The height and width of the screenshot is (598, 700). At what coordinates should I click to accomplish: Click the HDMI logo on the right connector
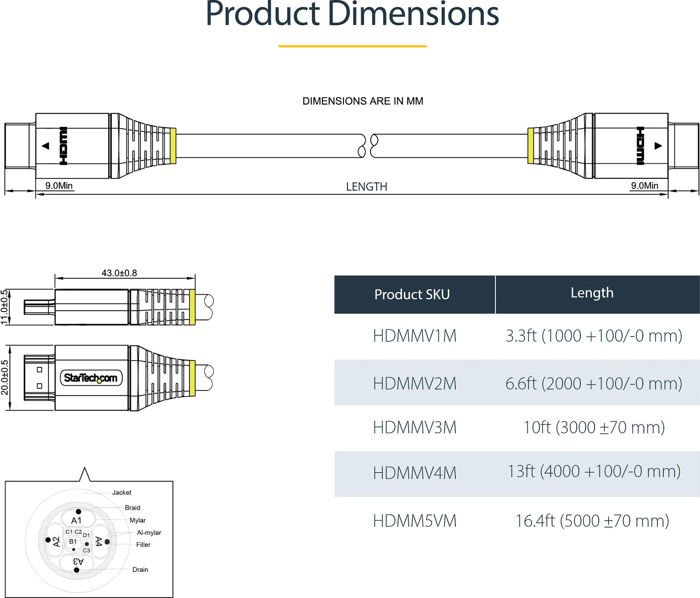pyautogui.click(x=640, y=146)
